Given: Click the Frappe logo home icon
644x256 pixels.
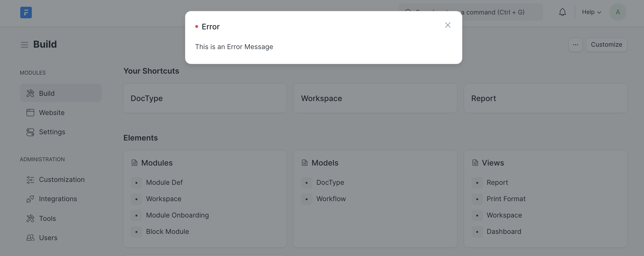Looking at the screenshot, I should coord(26,13).
